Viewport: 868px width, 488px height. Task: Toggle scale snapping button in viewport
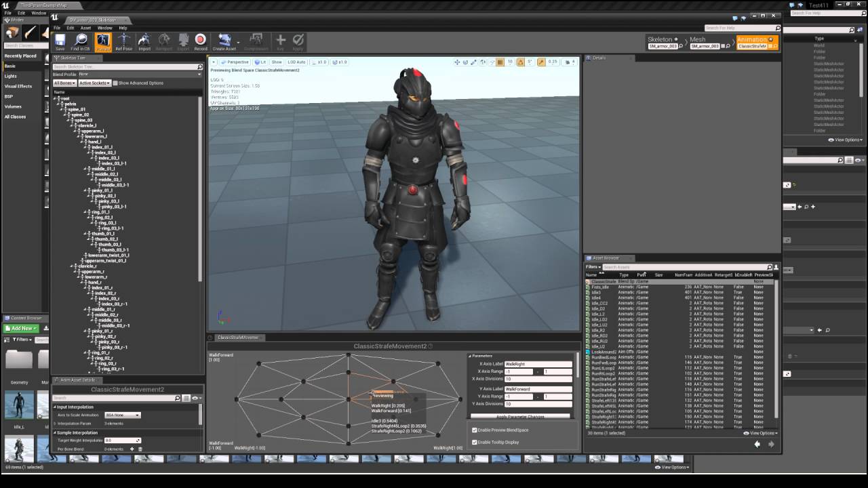pos(540,62)
